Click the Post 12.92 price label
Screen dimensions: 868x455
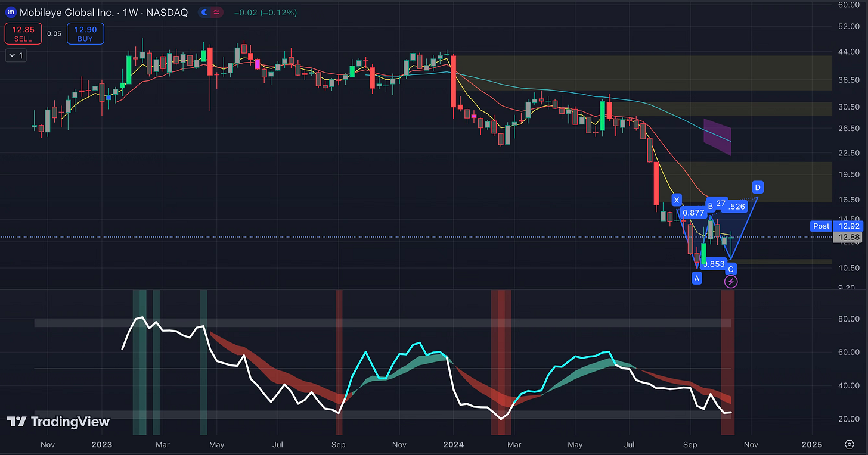837,226
